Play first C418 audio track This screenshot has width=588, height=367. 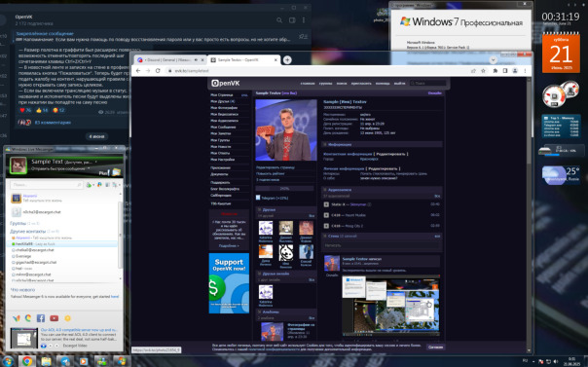point(326,215)
